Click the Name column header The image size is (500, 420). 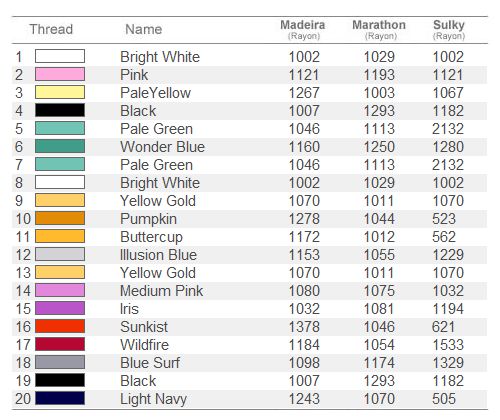144,29
